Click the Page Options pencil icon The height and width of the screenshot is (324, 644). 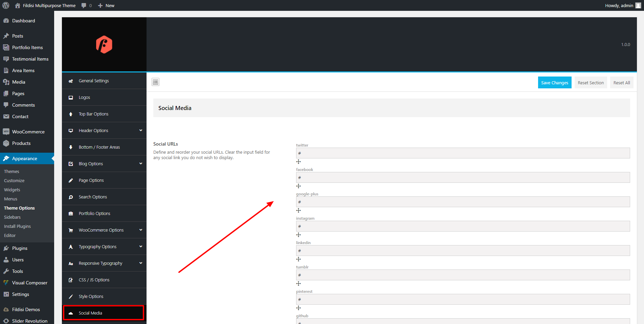click(71, 180)
